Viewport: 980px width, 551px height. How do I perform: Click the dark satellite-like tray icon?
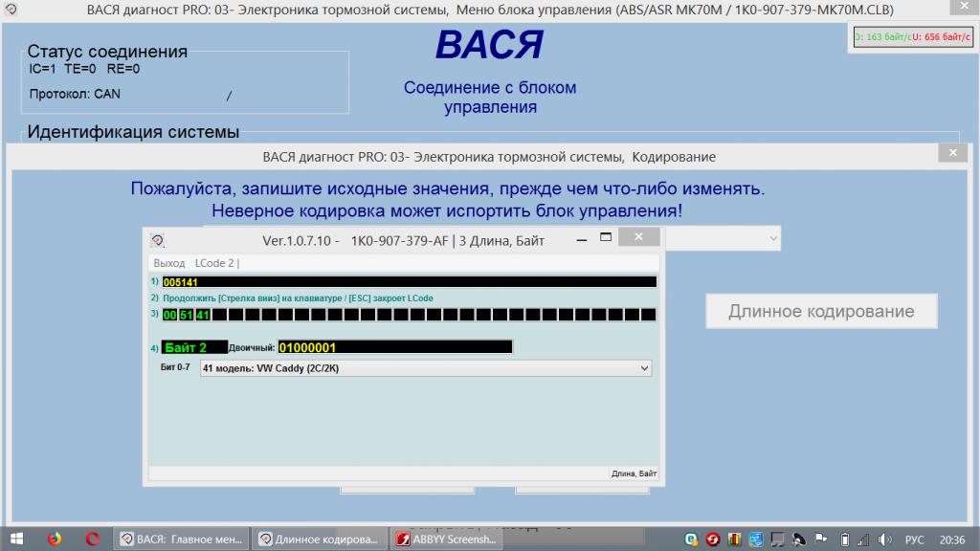(x=799, y=540)
